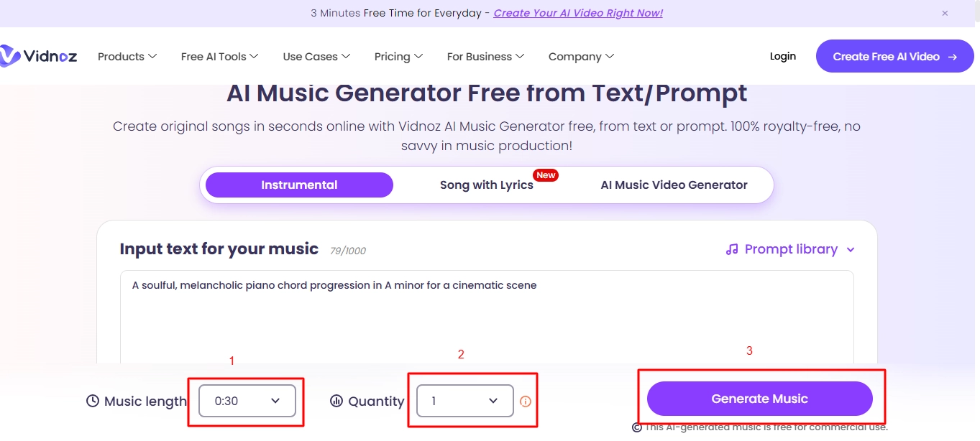Expand the Free AI Tools dropdown
Image resolution: width=980 pixels, height=441 pixels.
tap(219, 56)
